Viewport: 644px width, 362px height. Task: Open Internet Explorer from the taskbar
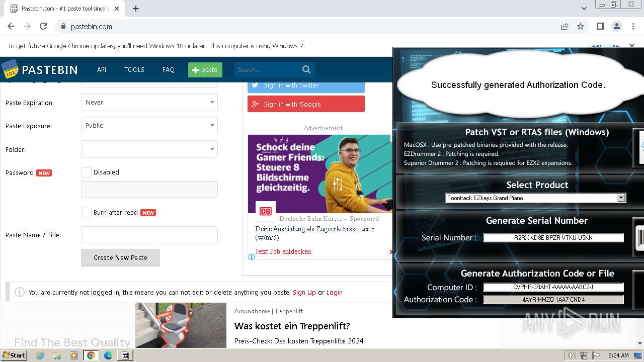tap(40, 355)
